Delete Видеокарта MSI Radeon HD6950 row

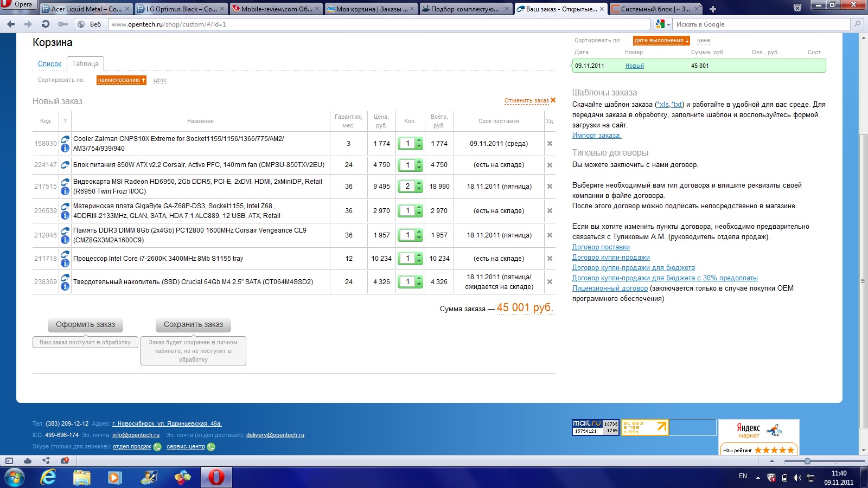550,186
